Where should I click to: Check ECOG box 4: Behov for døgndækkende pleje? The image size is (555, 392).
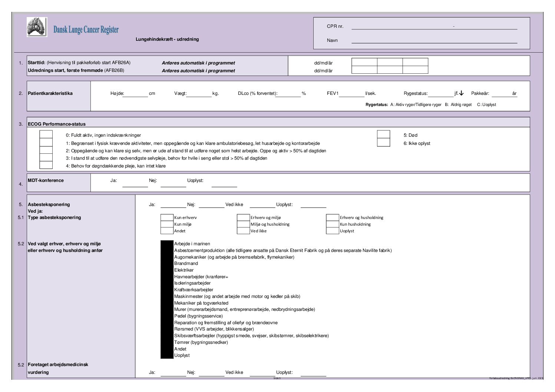pyautogui.click(x=46, y=165)
